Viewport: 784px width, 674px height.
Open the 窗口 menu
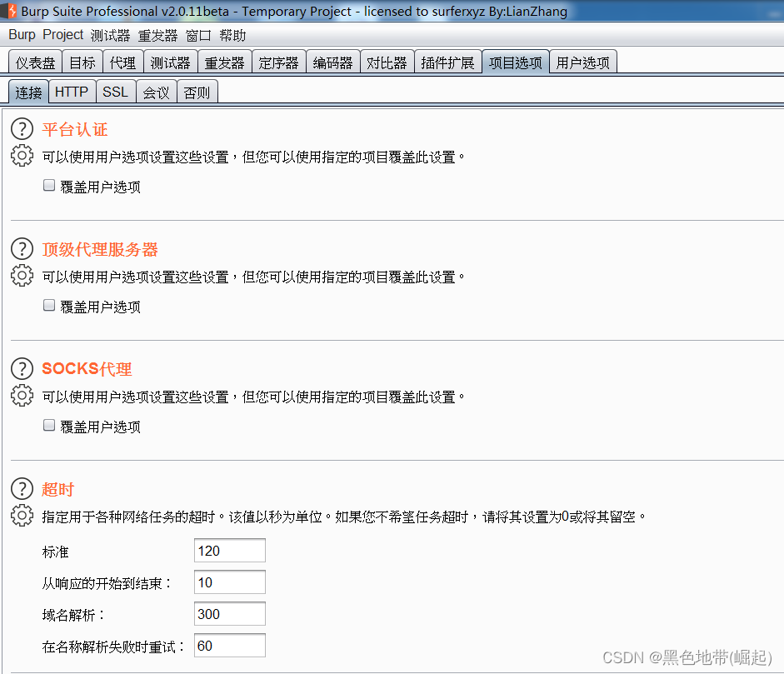pos(198,36)
